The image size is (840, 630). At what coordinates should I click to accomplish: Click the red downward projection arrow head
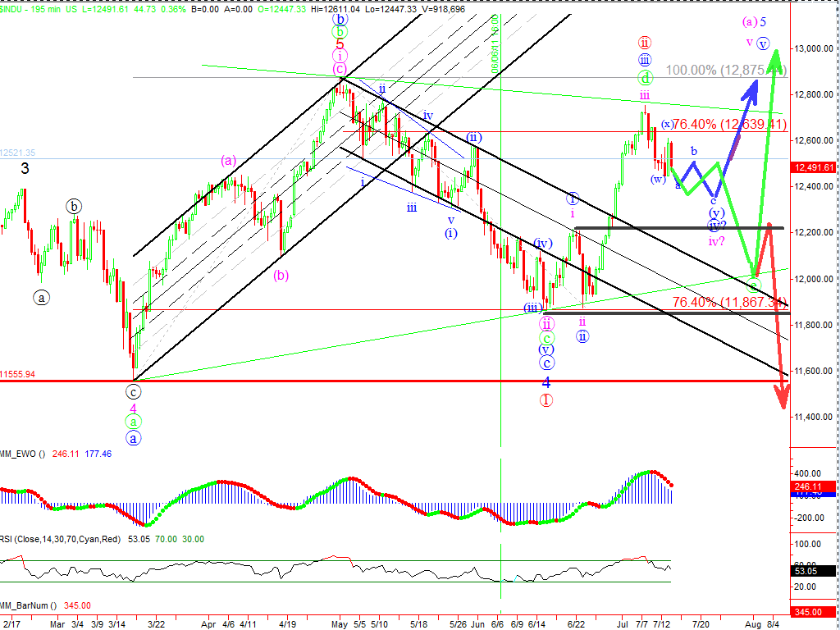point(782,399)
